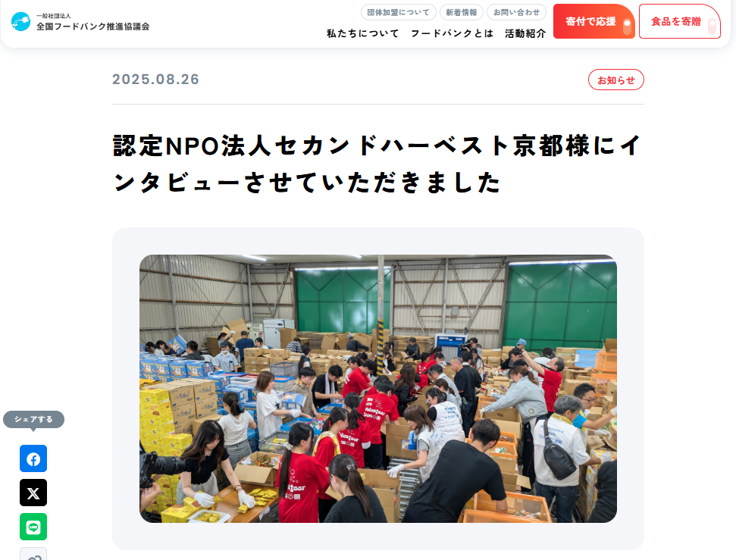Click the white dot on 寄付で応援 button
The height and width of the screenshot is (560, 736).
627,23
